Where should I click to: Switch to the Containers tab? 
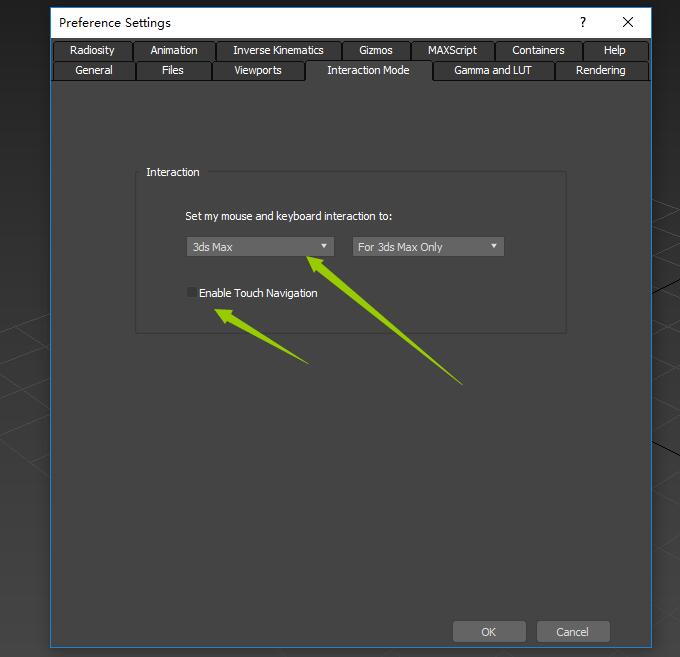click(x=538, y=50)
